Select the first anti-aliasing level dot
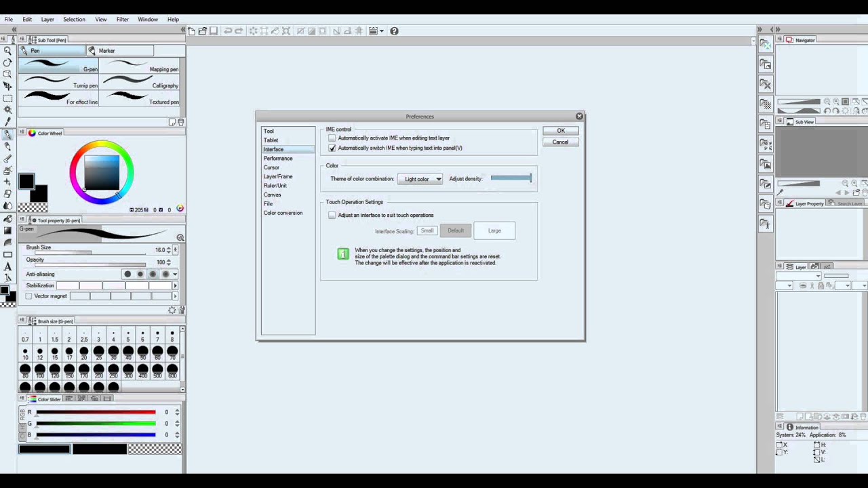 [127, 274]
